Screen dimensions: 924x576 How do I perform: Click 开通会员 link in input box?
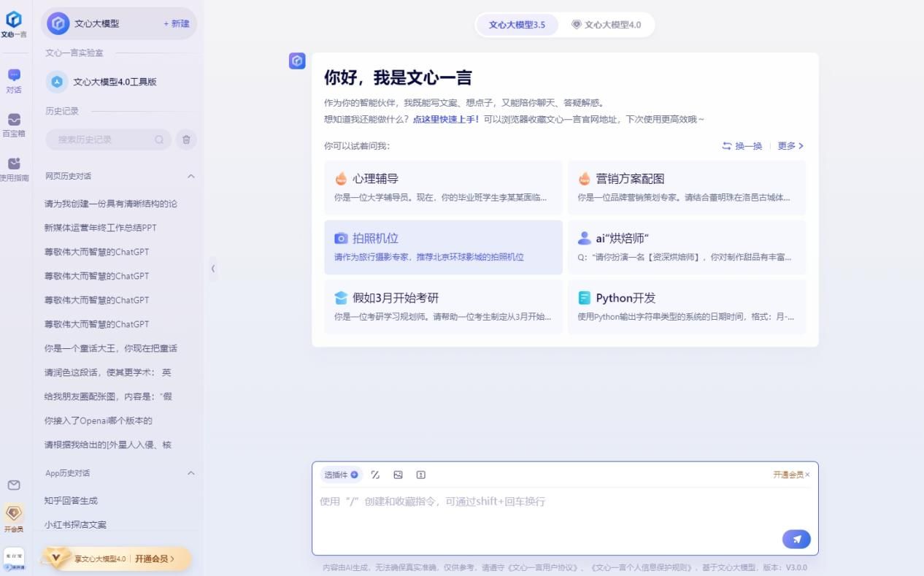coord(788,475)
